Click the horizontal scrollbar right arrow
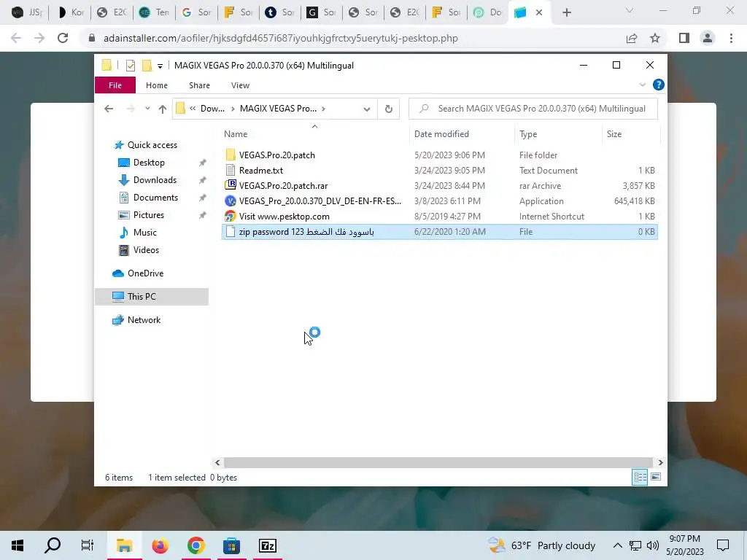 pos(660,462)
